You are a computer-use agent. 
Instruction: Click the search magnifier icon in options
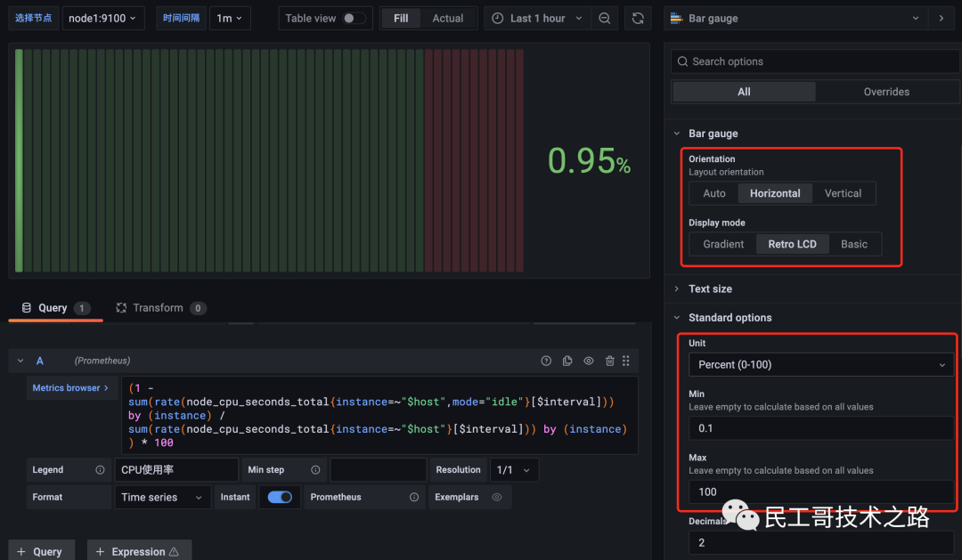[682, 61]
